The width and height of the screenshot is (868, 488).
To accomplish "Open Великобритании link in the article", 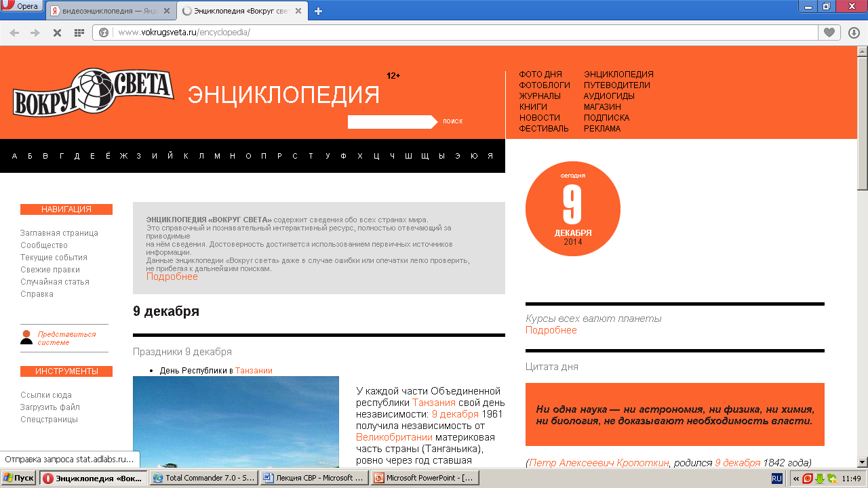I will [x=395, y=437].
